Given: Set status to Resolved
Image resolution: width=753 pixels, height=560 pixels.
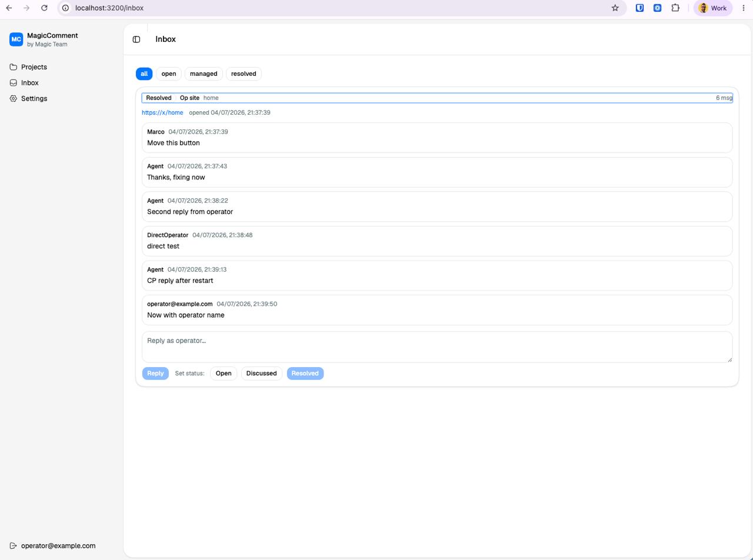Looking at the screenshot, I should pyautogui.click(x=305, y=374).
